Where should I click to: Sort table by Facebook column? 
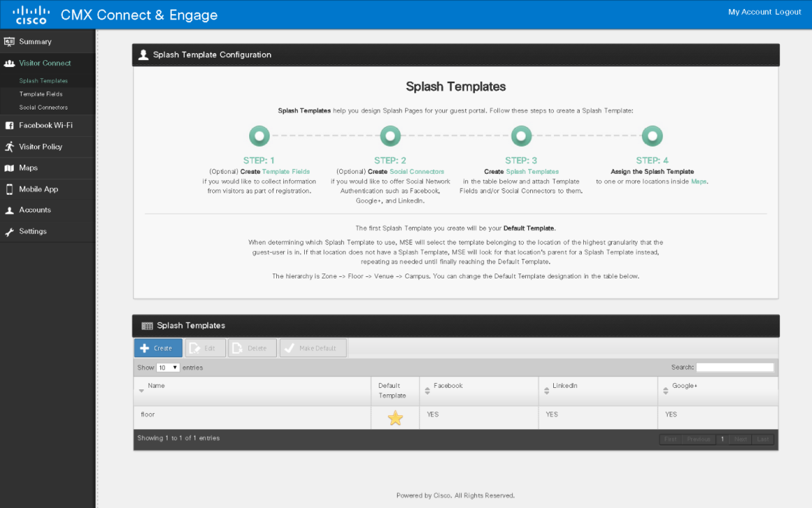(x=448, y=386)
